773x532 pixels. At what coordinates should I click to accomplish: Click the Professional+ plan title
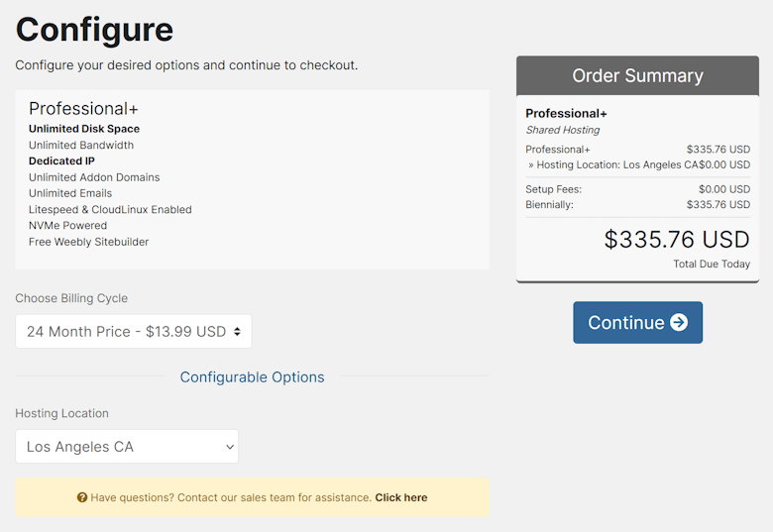[83, 108]
